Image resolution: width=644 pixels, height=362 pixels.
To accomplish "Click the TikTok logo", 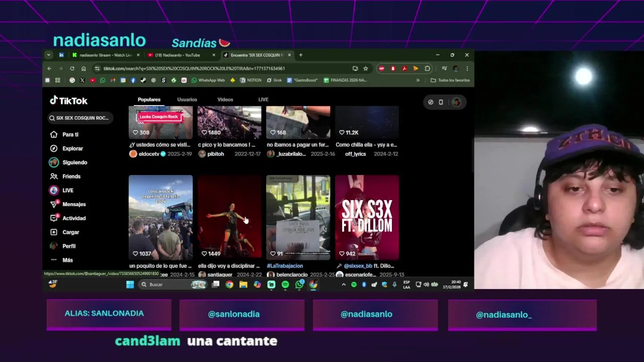I will pyautogui.click(x=68, y=101).
